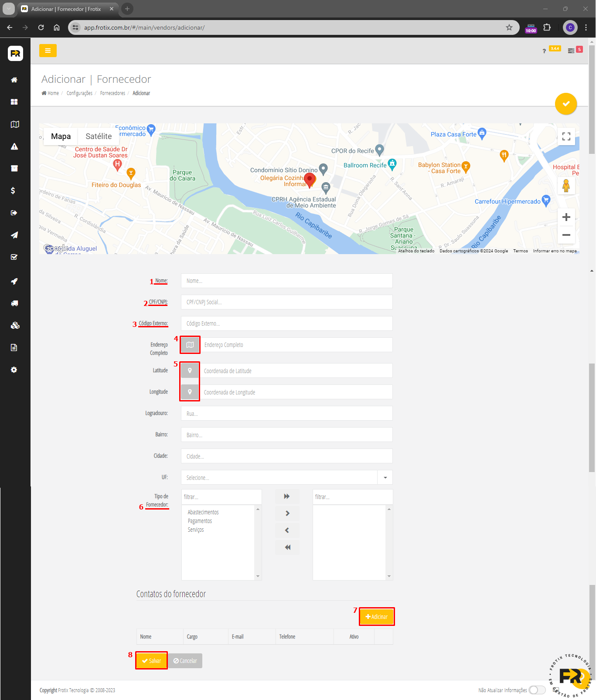
Task: Toggle map fullscreen view
Action: coord(566,136)
